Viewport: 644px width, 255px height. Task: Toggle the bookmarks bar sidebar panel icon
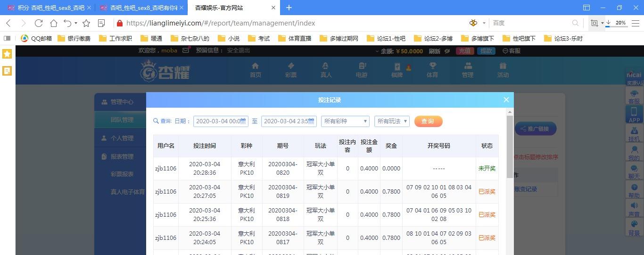click(7, 38)
